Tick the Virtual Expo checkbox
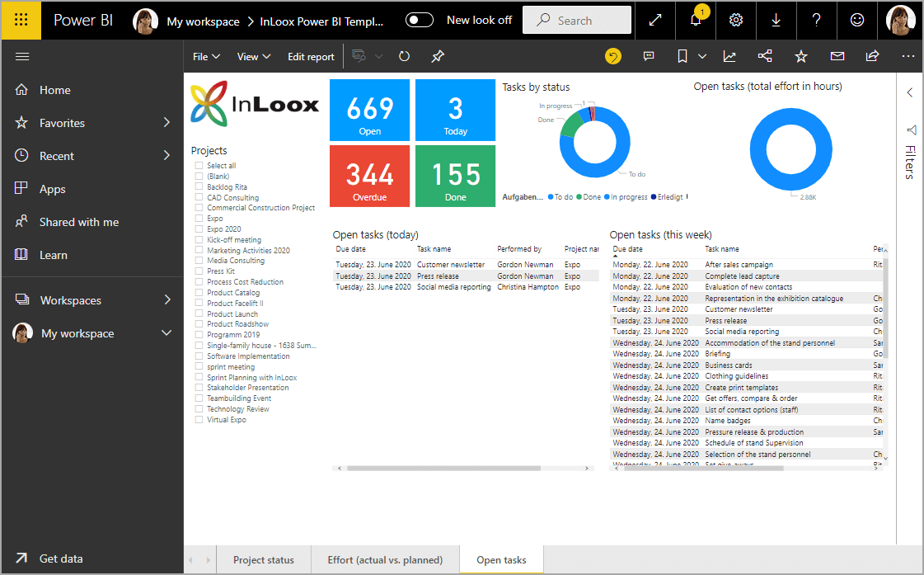The image size is (924, 575). pos(199,420)
